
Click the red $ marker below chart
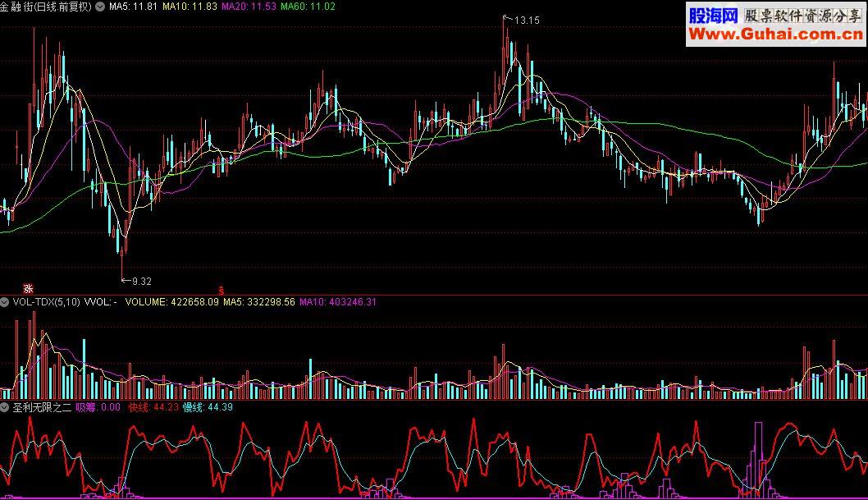pos(221,290)
